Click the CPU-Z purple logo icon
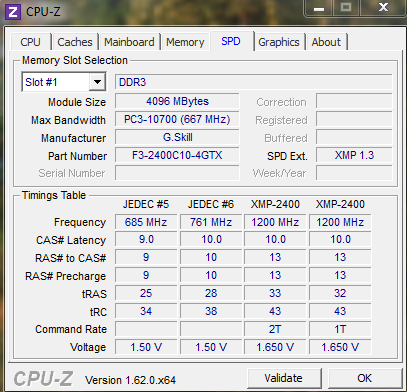Screen dimensions: 407x392 (x=13, y=12)
